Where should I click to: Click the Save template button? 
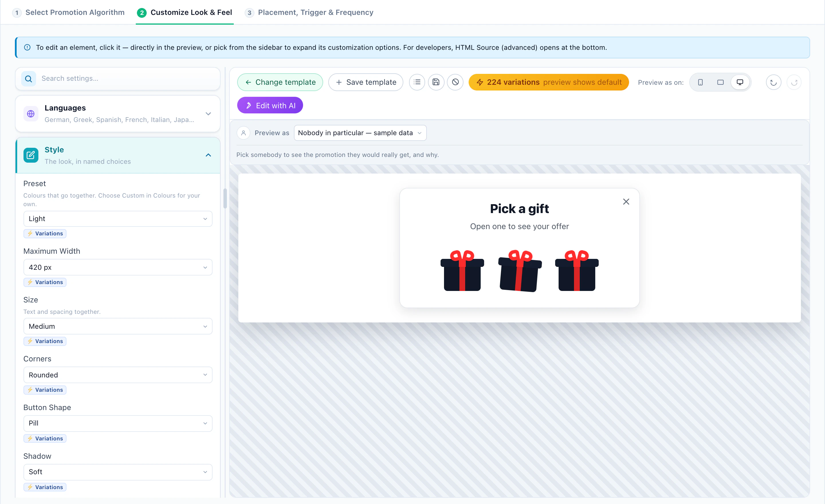[366, 82]
